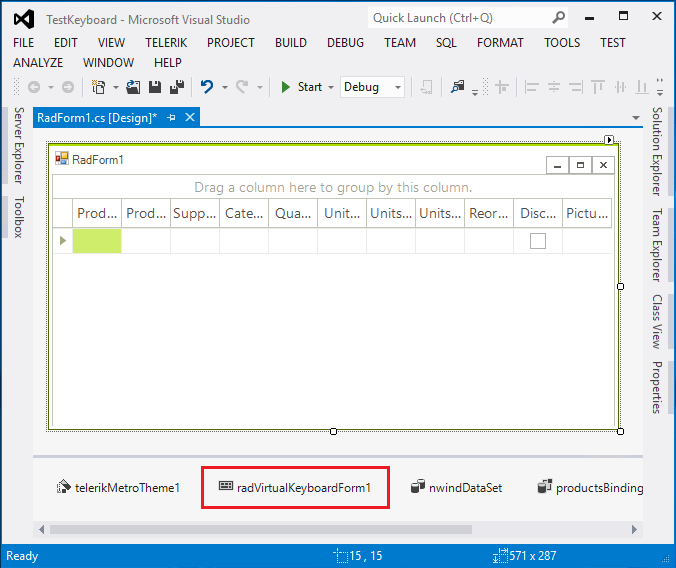Click the Align Middles layout icon
676x568 pixels.
point(620,87)
